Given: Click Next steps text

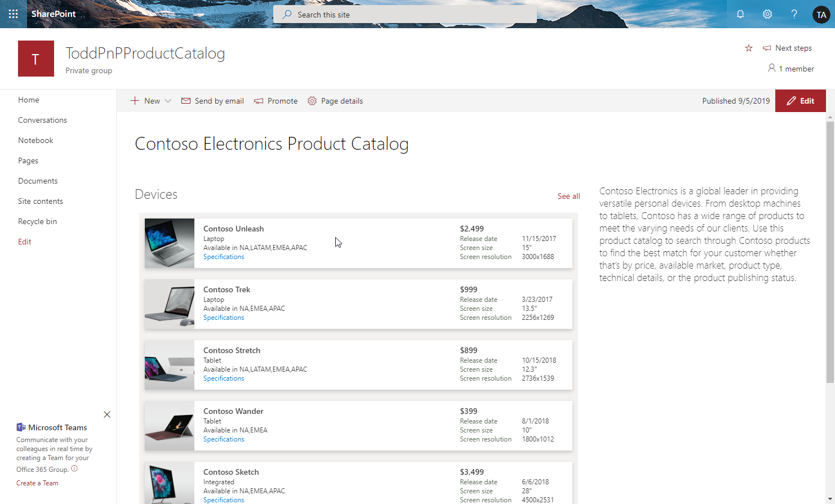Looking at the screenshot, I should 793,48.
